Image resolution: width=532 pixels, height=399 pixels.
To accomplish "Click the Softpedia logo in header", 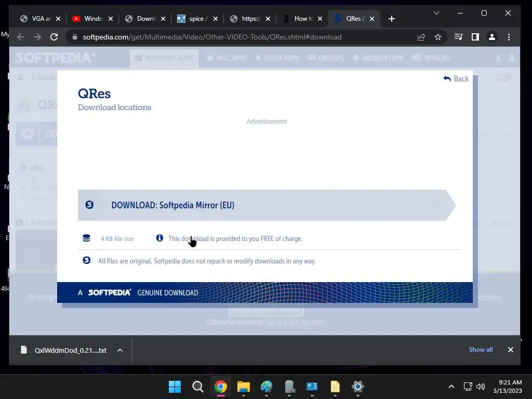I will [x=55, y=58].
